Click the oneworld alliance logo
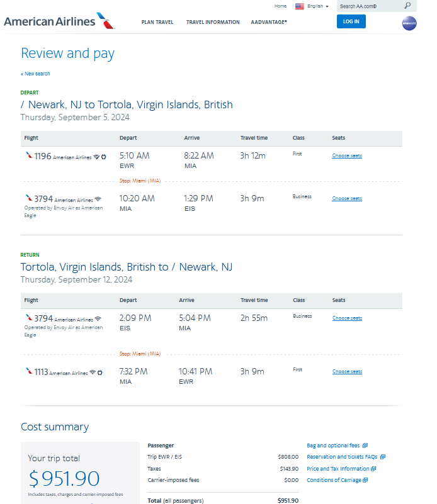Image resolution: width=437 pixels, height=504 pixels. point(409,23)
